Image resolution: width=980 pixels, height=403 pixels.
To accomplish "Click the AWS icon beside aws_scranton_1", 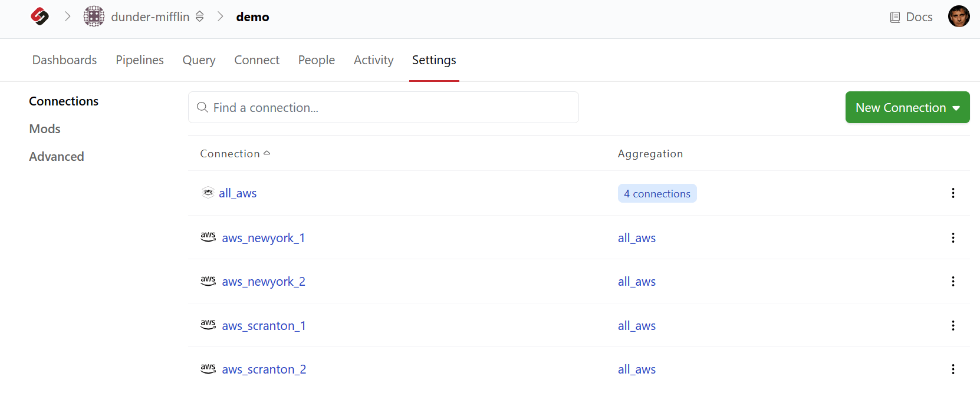I will (x=208, y=325).
